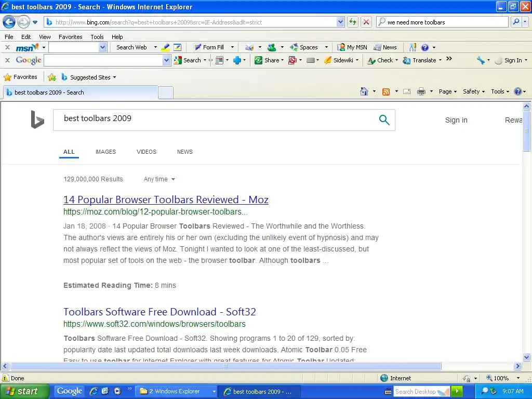Click the Bing logo on the page

click(x=37, y=119)
